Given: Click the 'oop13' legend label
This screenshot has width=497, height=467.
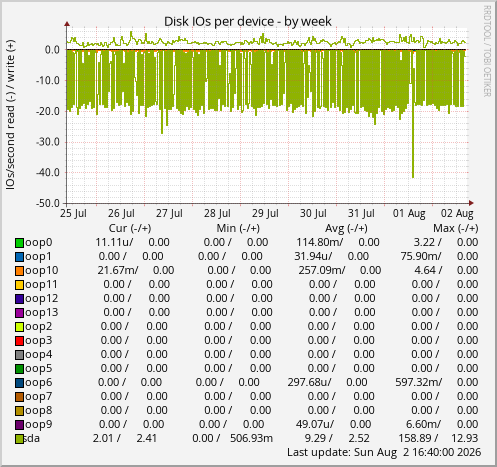Looking at the screenshot, I should [42, 313].
